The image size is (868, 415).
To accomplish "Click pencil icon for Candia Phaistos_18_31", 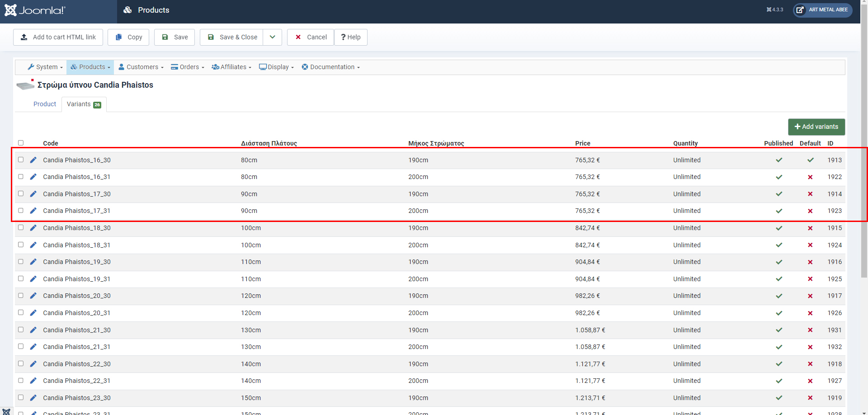I will pos(33,245).
